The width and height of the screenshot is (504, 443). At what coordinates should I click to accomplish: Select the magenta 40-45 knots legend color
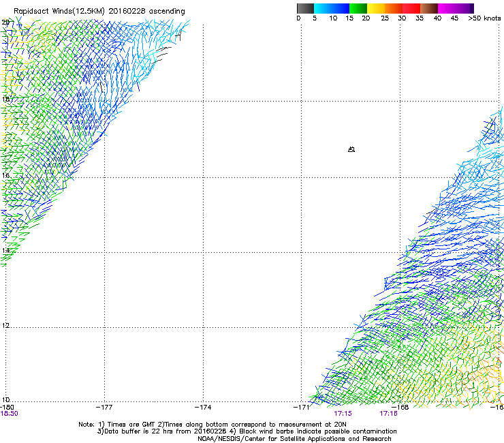(447, 8)
